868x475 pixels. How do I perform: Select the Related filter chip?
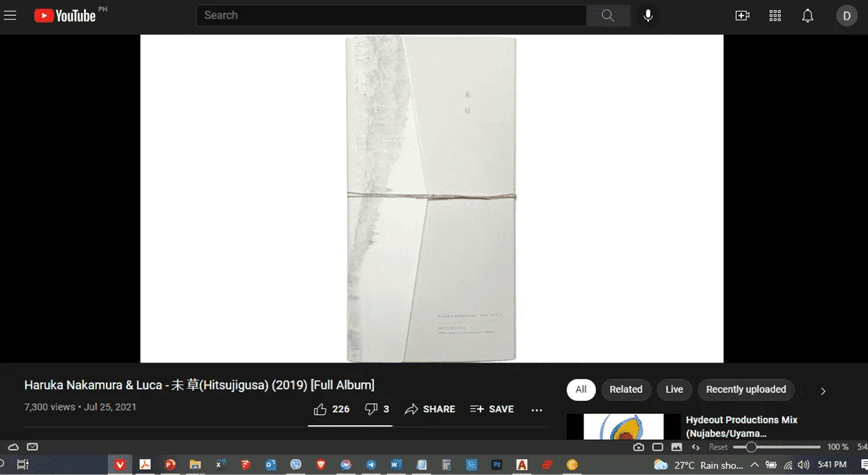coord(626,389)
